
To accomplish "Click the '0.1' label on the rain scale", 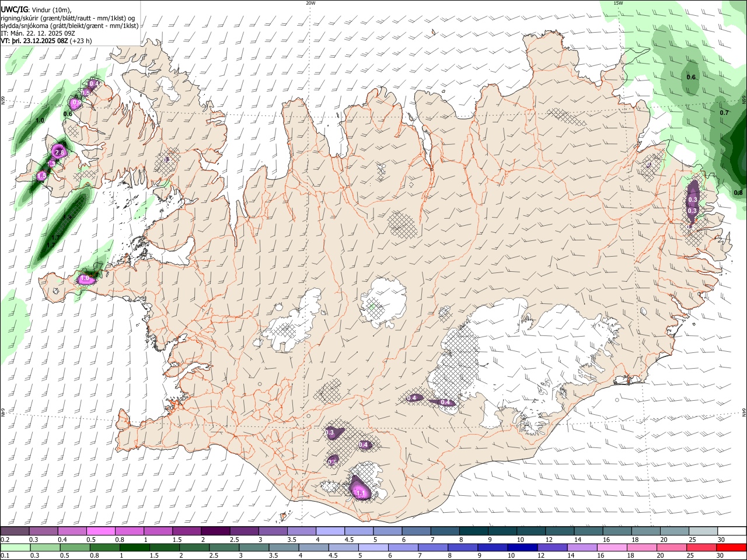I will click(5, 555).
